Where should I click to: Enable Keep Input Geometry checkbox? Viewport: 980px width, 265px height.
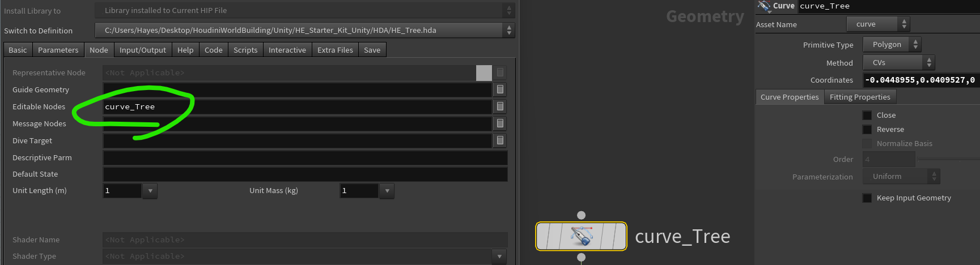click(867, 198)
